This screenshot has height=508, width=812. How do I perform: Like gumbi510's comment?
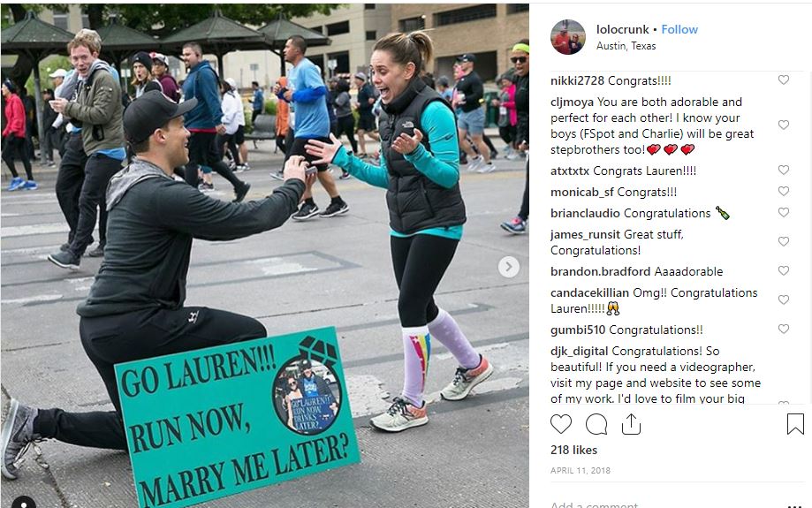[784, 329]
